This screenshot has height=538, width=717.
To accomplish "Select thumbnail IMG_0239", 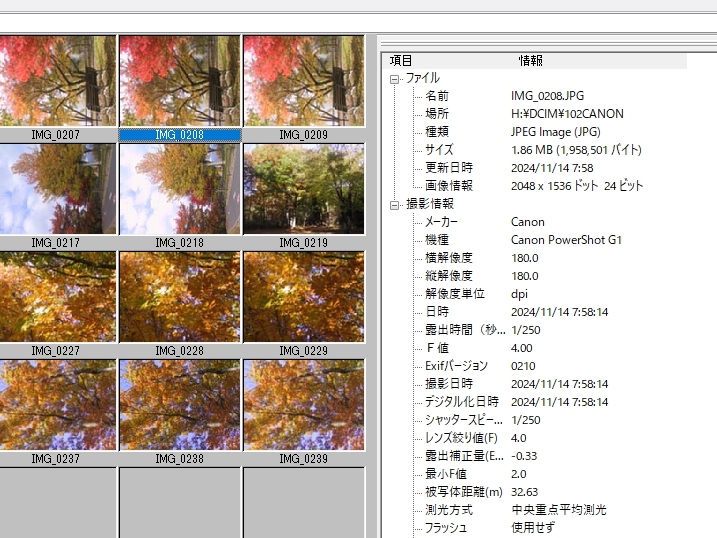I will click(304, 405).
